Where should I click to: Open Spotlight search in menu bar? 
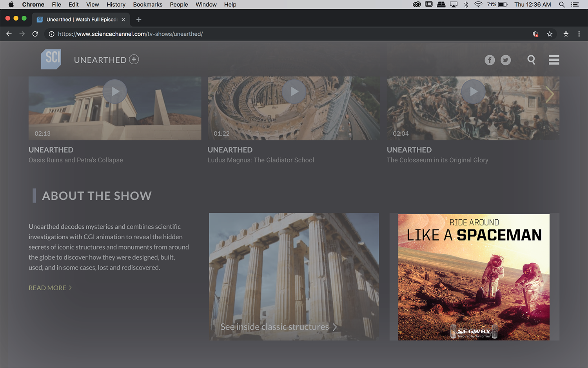(562, 4)
